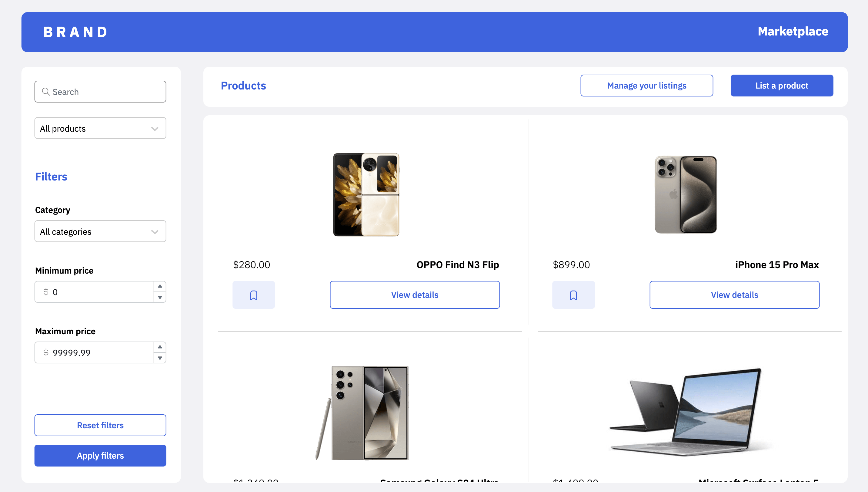
Task: Open the All products dropdown
Action: (100, 128)
